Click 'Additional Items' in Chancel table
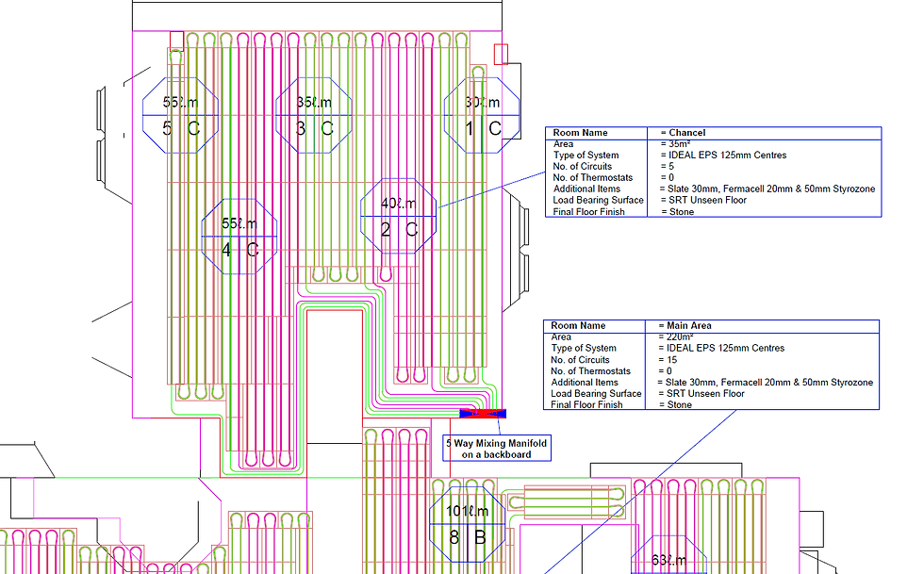Viewport: 924px width, 574px height. click(x=586, y=189)
